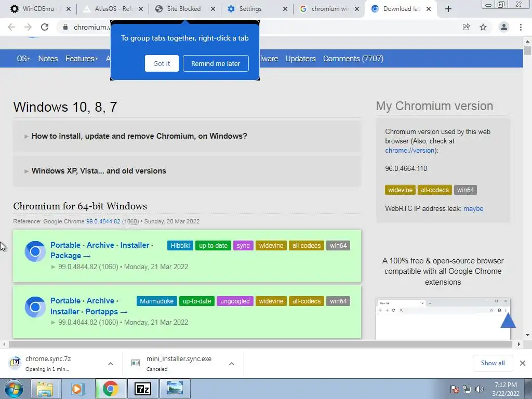Close the chromium Google search tab
This screenshot has width=532, height=399.
(x=357, y=9)
